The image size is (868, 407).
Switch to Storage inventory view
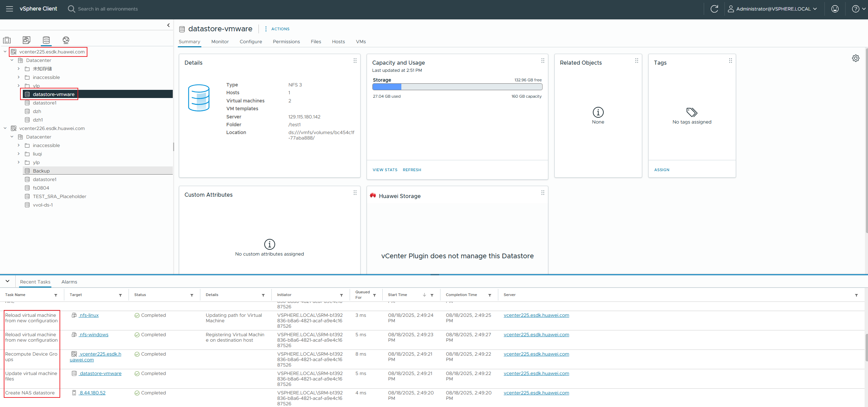[x=46, y=40]
